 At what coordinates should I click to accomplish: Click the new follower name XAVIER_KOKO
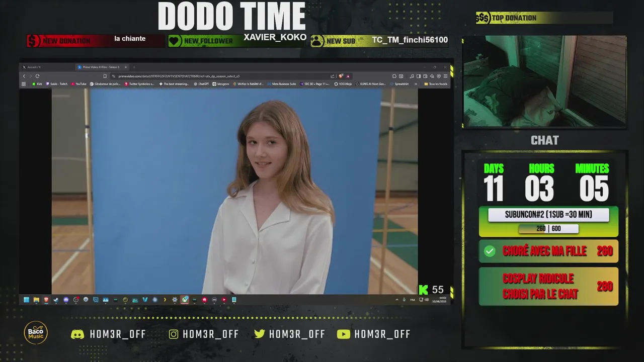275,37
